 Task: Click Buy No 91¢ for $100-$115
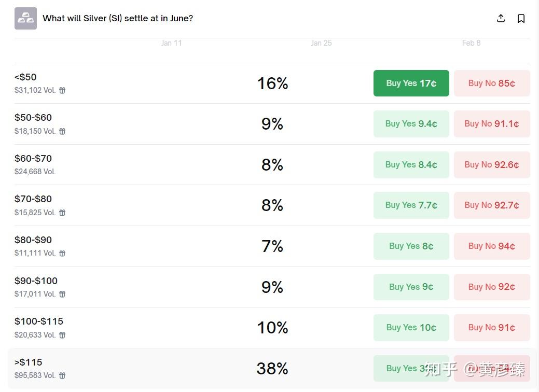[492, 328]
